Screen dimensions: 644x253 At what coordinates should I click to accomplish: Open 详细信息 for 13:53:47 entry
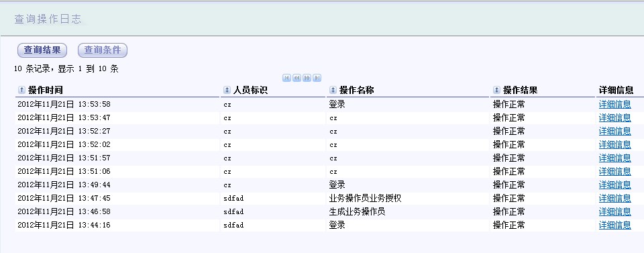click(615, 118)
